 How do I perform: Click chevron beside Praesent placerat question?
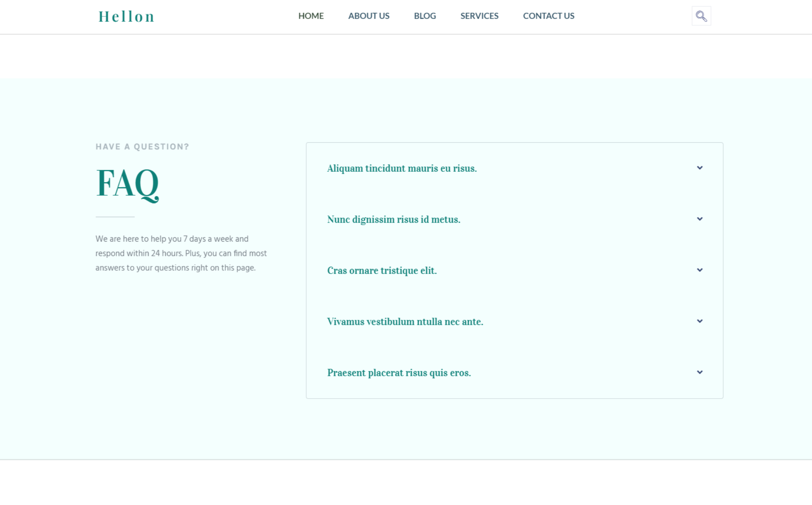point(699,372)
